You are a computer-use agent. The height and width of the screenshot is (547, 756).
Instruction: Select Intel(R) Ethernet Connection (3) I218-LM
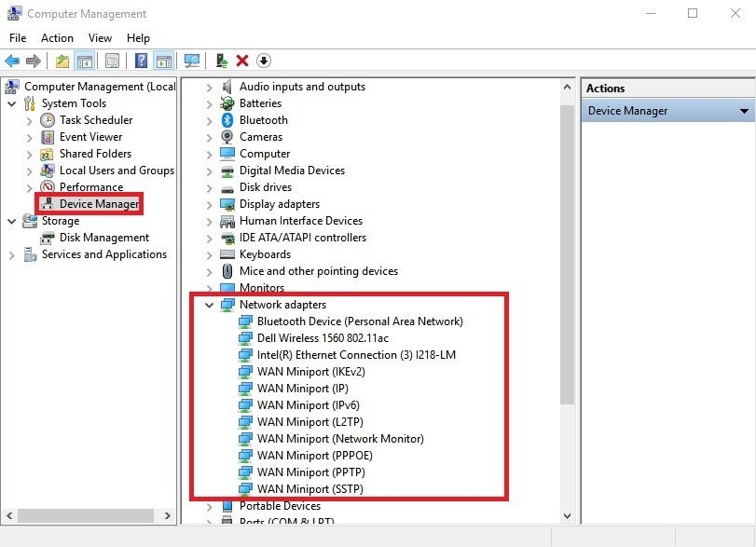[356, 355]
